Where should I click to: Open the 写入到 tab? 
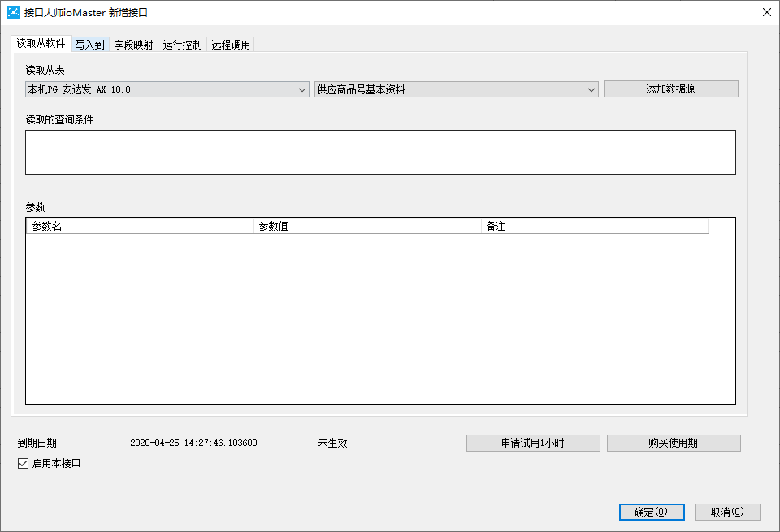tap(89, 45)
